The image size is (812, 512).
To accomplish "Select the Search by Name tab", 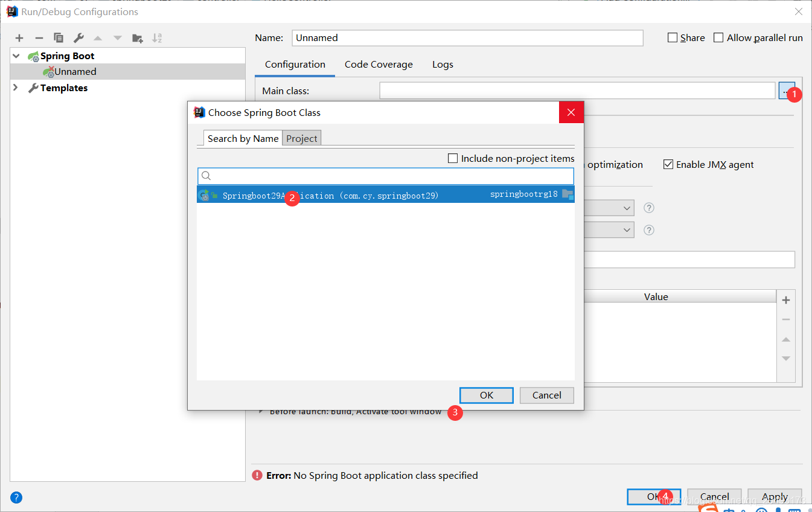I will pyautogui.click(x=243, y=138).
